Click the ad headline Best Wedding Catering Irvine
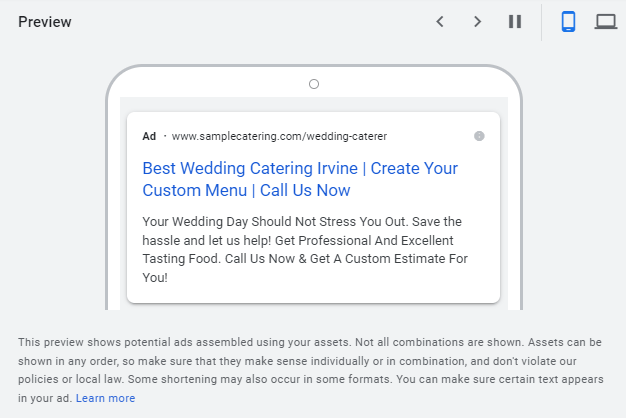The image size is (626, 418). [300, 179]
